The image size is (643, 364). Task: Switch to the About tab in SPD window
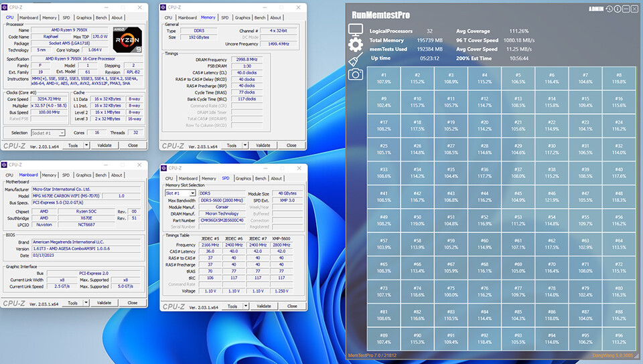[x=277, y=178]
